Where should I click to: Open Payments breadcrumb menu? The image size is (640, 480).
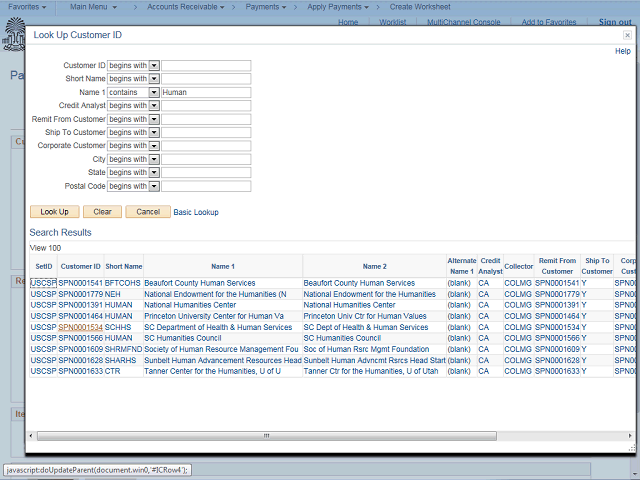266,7
